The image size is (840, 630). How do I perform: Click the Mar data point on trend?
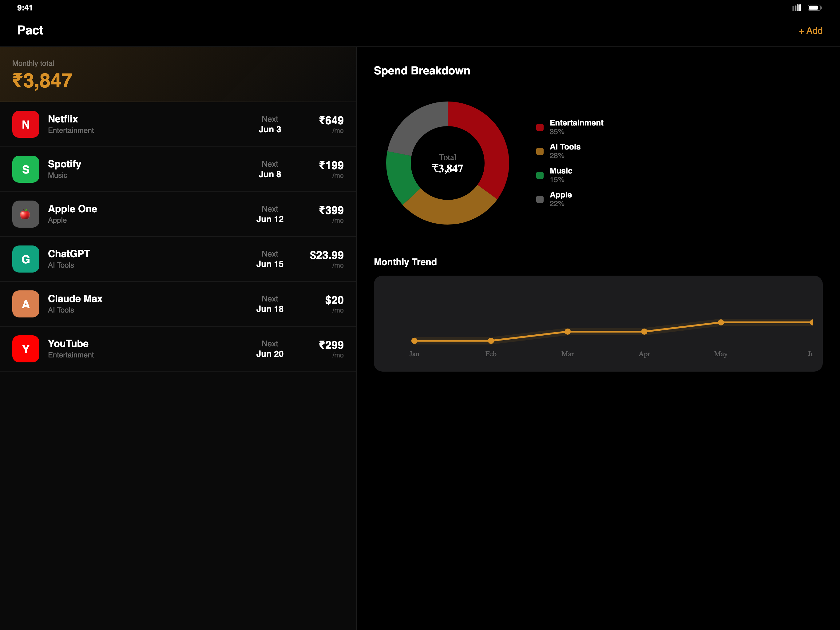[x=568, y=332]
